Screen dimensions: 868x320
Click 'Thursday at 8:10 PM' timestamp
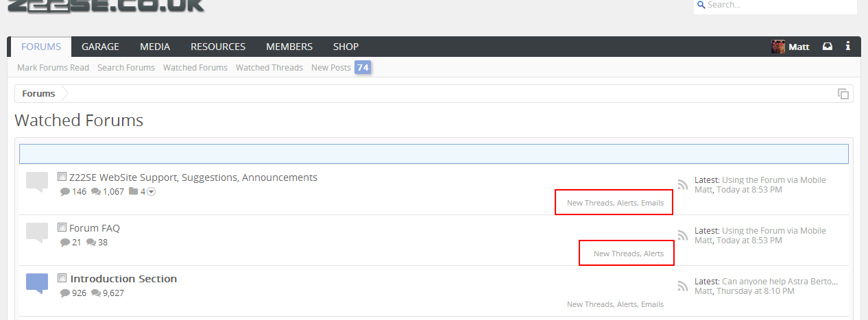[x=756, y=291]
